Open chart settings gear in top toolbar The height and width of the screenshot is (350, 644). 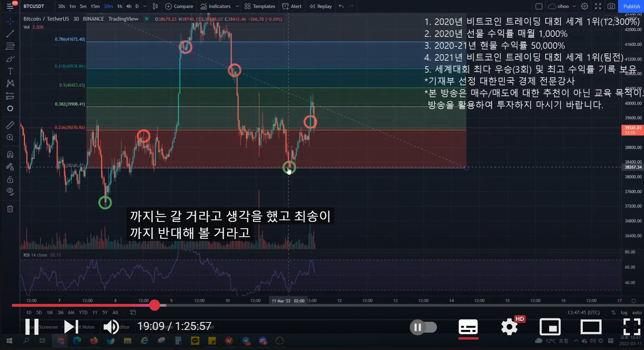584,6
